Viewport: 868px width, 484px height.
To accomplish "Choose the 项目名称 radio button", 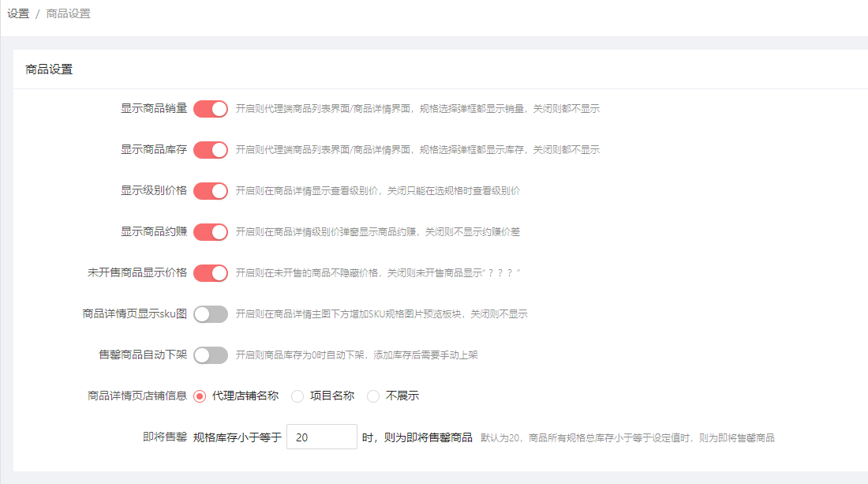I will point(297,396).
